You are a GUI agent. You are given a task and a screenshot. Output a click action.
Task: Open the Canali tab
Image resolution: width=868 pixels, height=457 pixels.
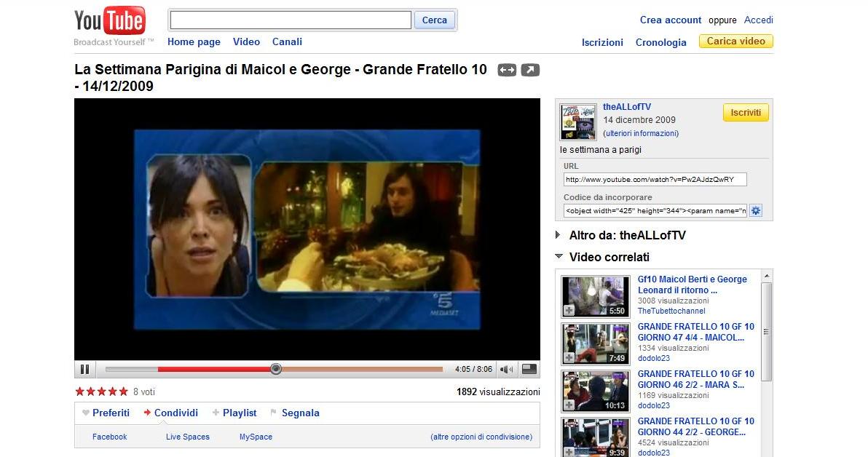287,42
